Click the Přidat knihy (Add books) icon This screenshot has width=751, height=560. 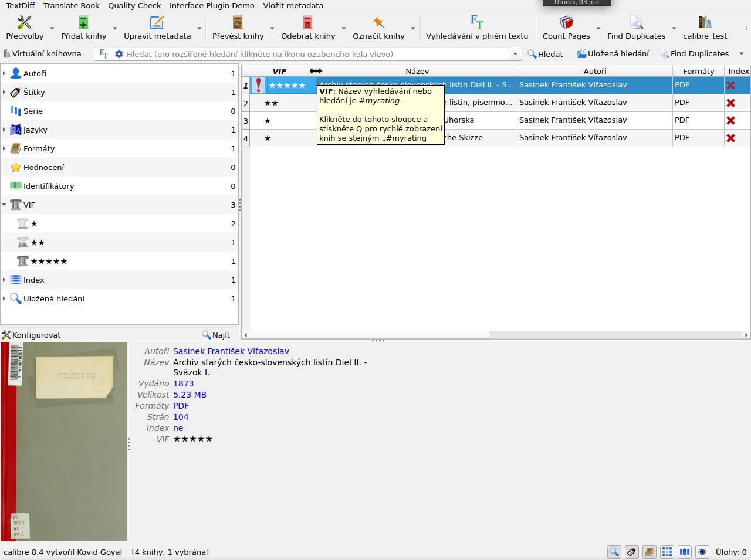click(83, 23)
